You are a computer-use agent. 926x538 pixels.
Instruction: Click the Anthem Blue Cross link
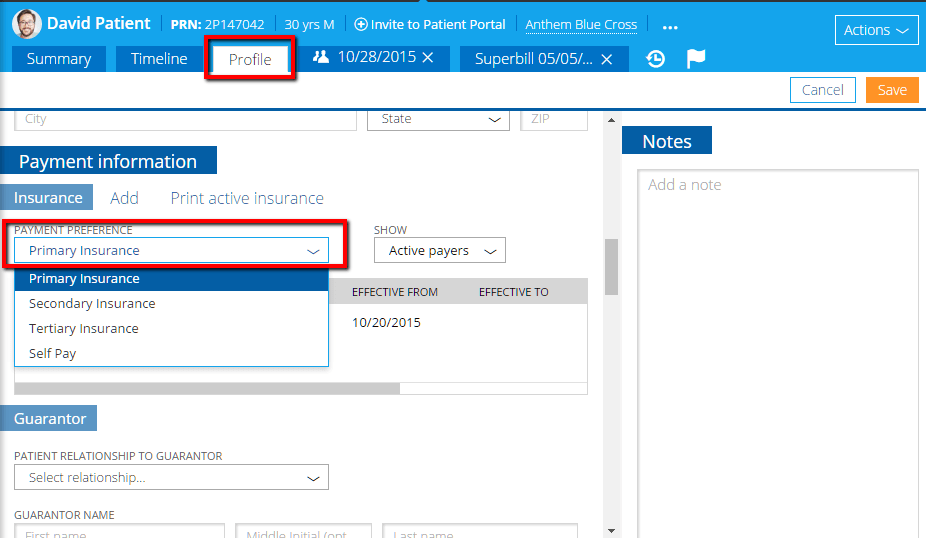[581, 24]
